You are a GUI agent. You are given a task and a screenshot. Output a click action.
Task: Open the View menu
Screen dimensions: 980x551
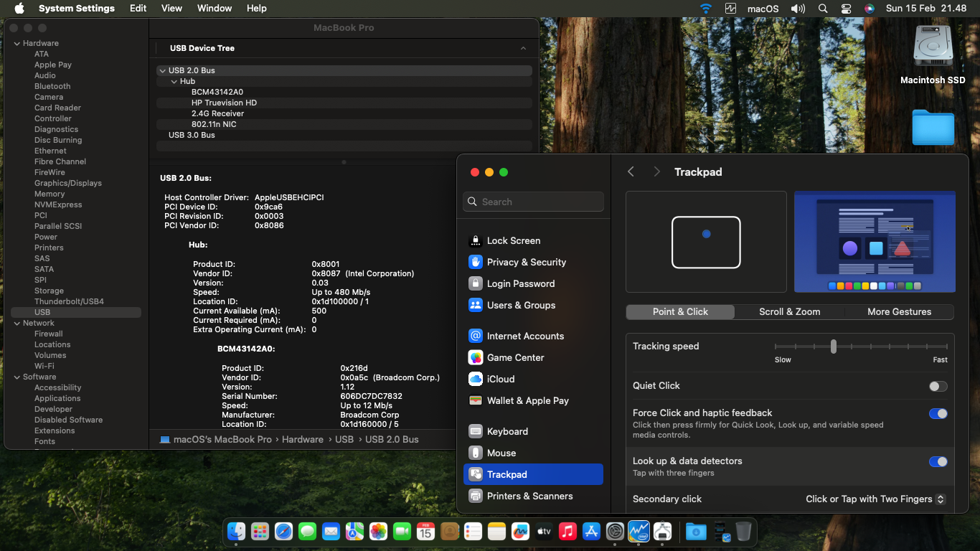171,9
